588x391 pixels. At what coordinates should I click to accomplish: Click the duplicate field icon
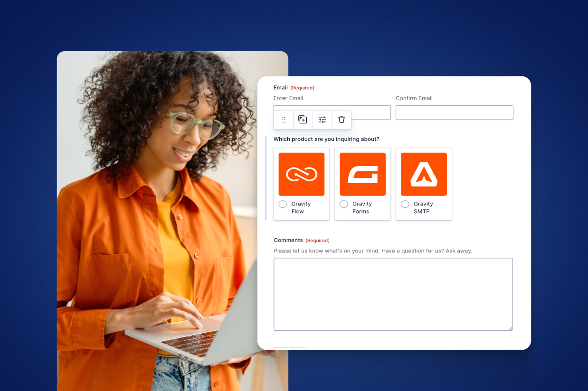(303, 120)
